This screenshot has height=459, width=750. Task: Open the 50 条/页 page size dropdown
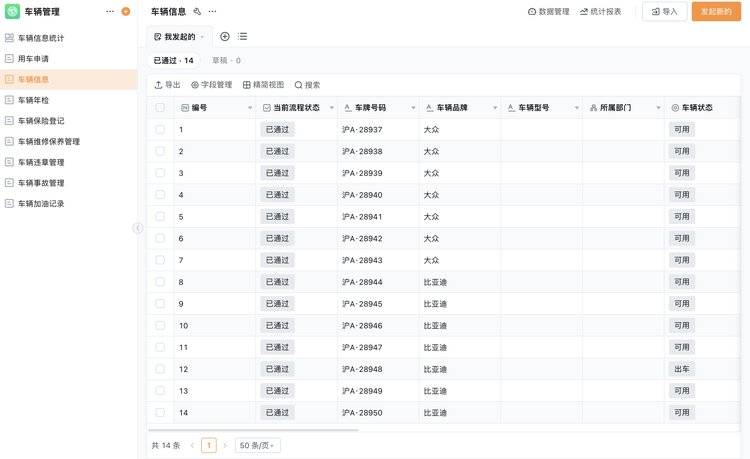(x=258, y=445)
